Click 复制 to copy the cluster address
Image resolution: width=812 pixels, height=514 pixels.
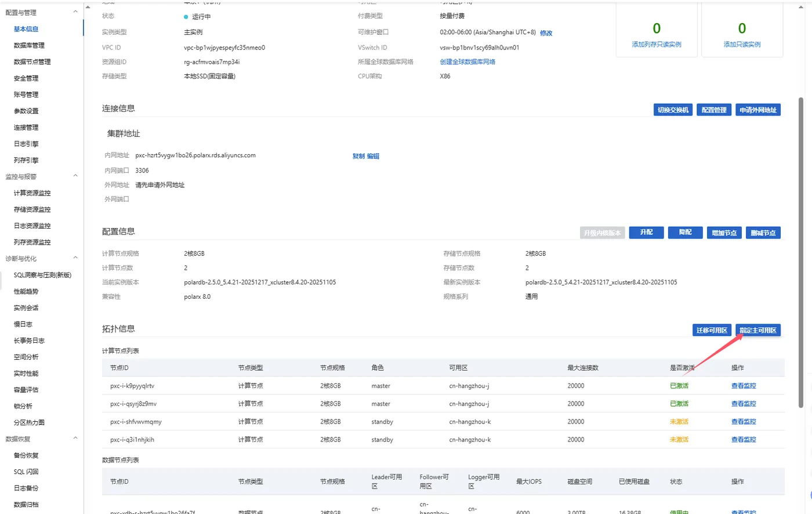pyautogui.click(x=358, y=156)
